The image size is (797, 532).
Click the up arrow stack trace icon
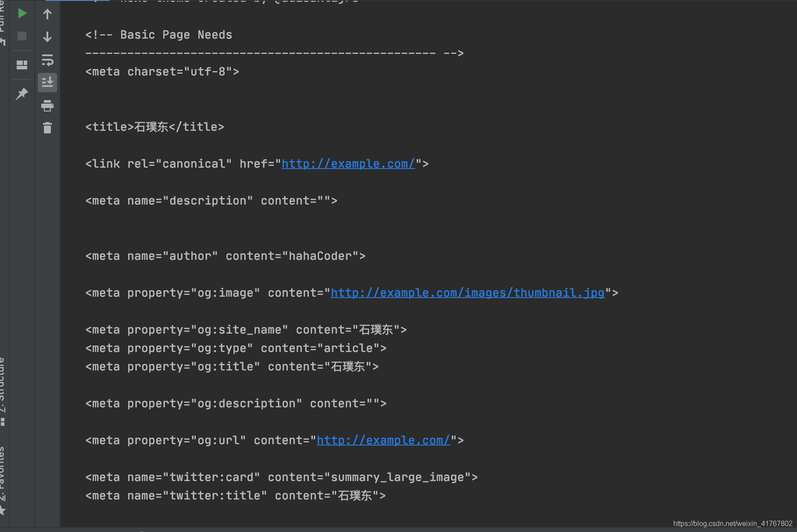coord(47,14)
